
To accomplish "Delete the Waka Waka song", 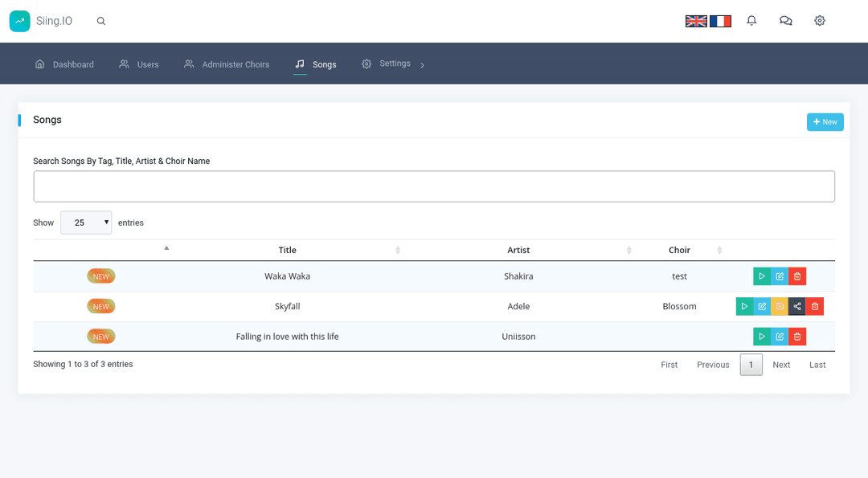I will 797,276.
